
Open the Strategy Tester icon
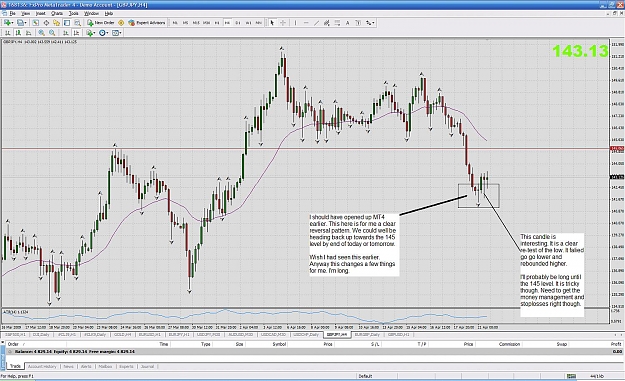tap(78, 23)
